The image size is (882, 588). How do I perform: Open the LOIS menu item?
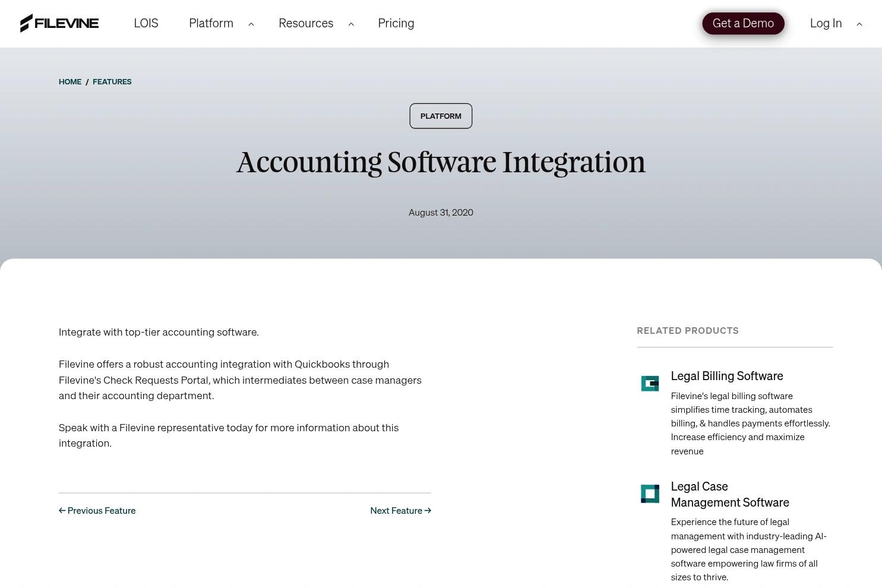click(x=146, y=23)
